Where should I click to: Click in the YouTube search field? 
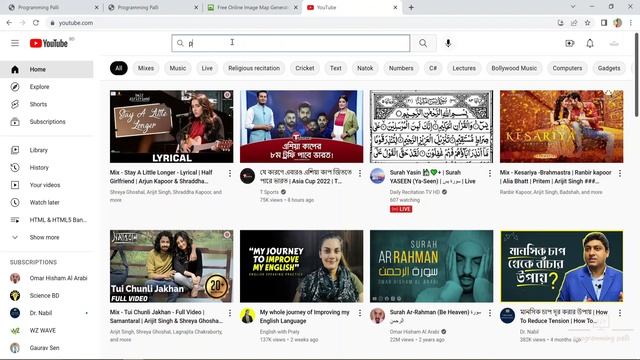coord(291,43)
